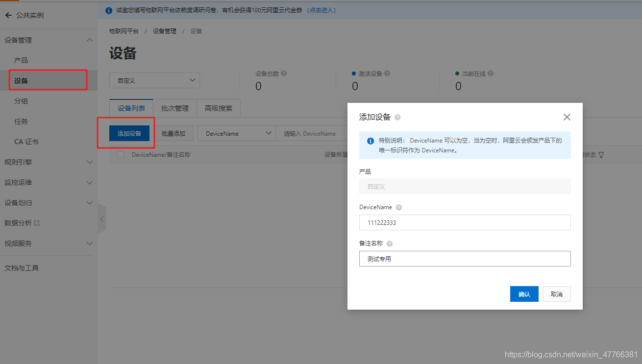Open the 自定义 product dropdown
The height and width of the screenshot is (364, 642).
154,80
